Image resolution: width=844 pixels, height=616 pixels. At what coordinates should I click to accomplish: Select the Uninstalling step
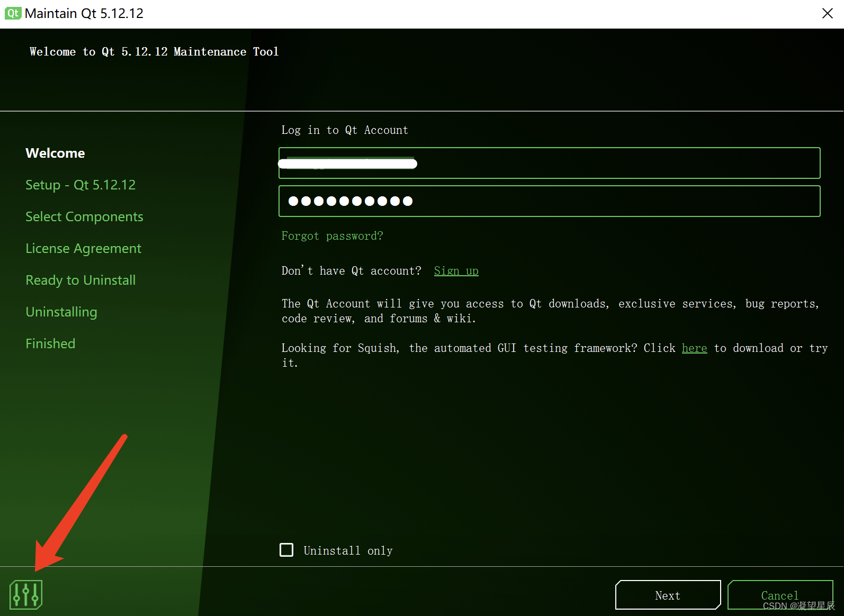click(61, 312)
